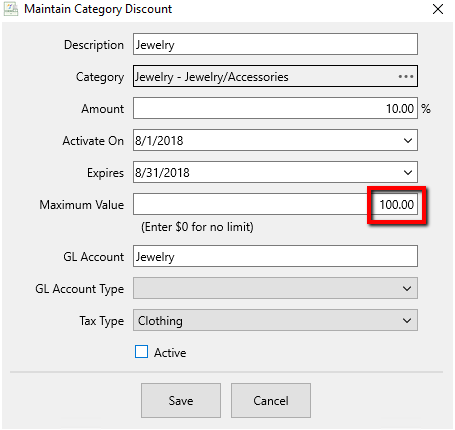Screen dimensions: 455x430
Task: Click the Amount percentage field
Action: 275,108
